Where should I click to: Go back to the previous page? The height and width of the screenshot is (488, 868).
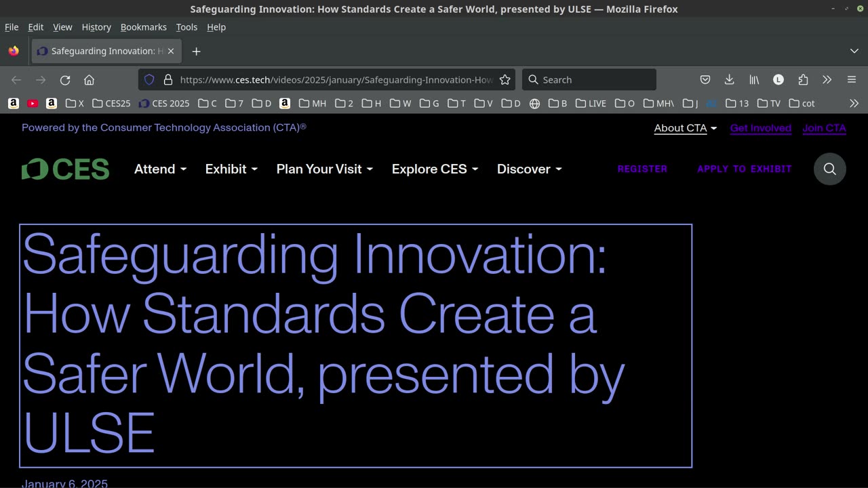(16, 80)
